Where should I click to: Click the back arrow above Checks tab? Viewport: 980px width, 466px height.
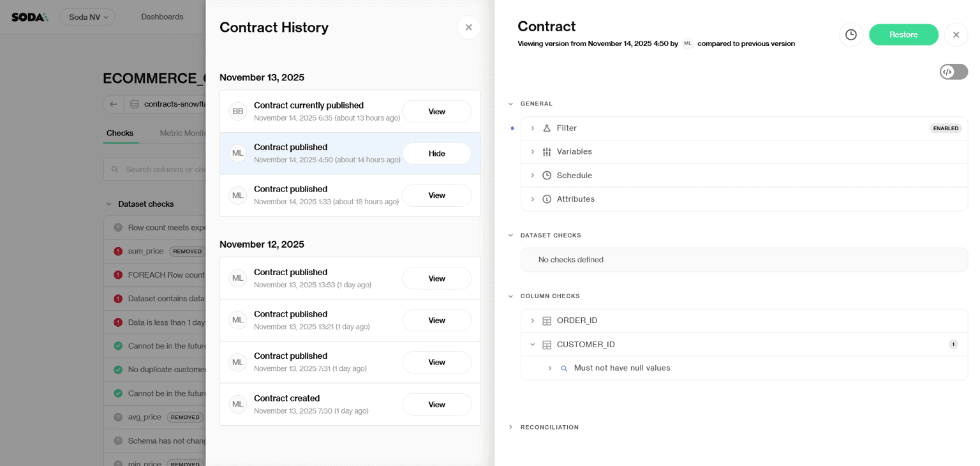point(113,104)
